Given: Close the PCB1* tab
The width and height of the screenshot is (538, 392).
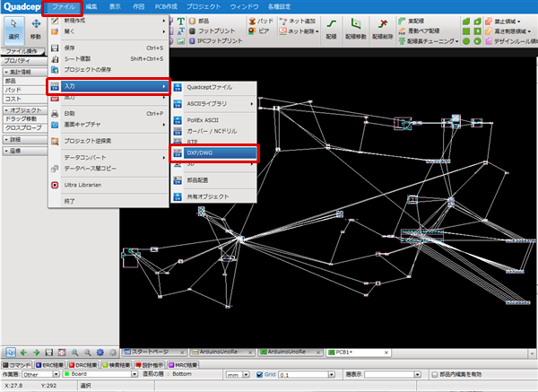Looking at the screenshot, I should click(x=386, y=353).
